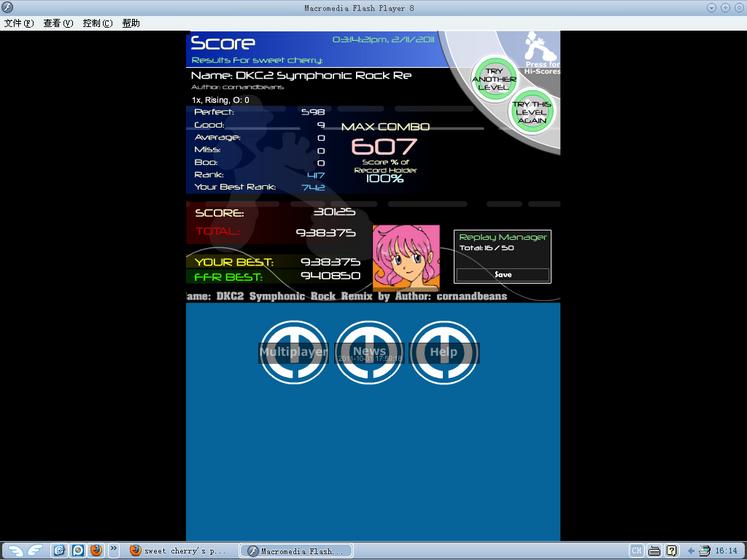
Task: Open the 查看(V) menu
Action: [58, 23]
